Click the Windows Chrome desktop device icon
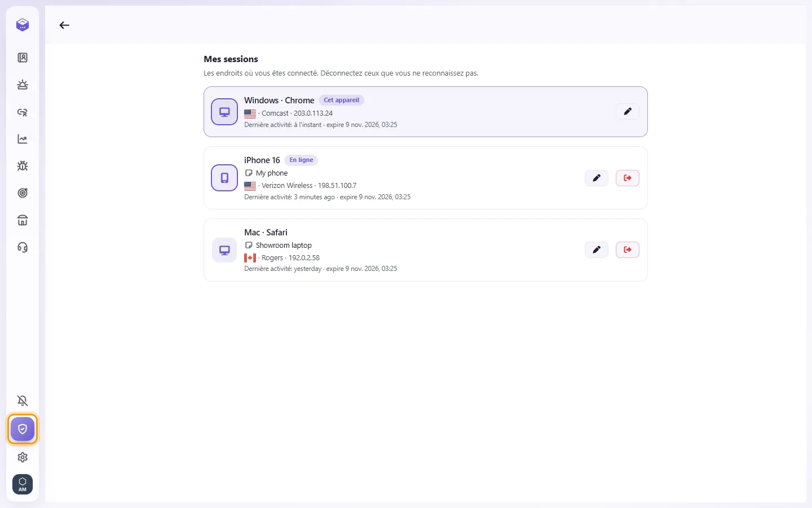The height and width of the screenshot is (508, 812). (224, 112)
